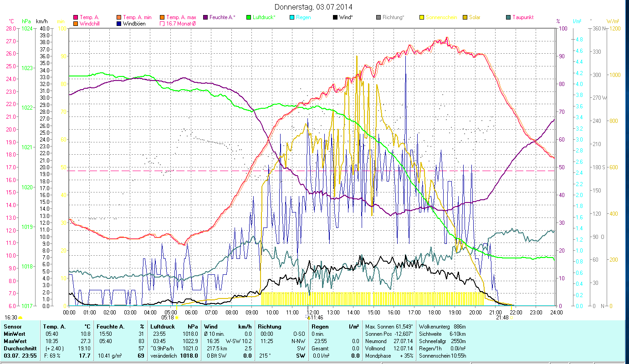Click the cyan Regen legend swatch

click(x=291, y=17)
